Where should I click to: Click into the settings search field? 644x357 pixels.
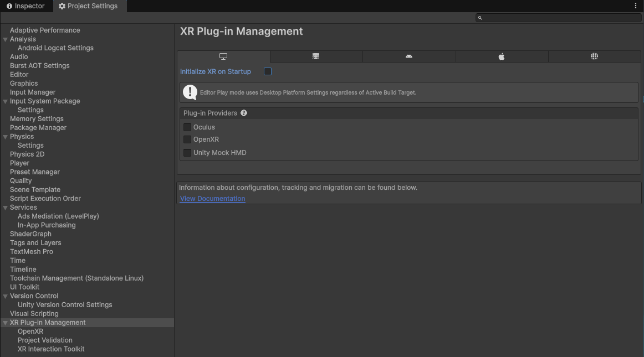pos(558,18)
